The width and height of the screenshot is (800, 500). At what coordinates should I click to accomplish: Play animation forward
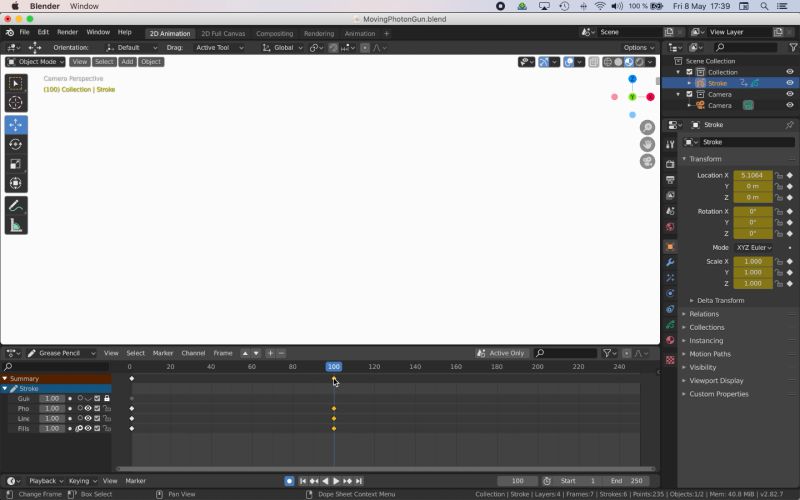[336, 481]
